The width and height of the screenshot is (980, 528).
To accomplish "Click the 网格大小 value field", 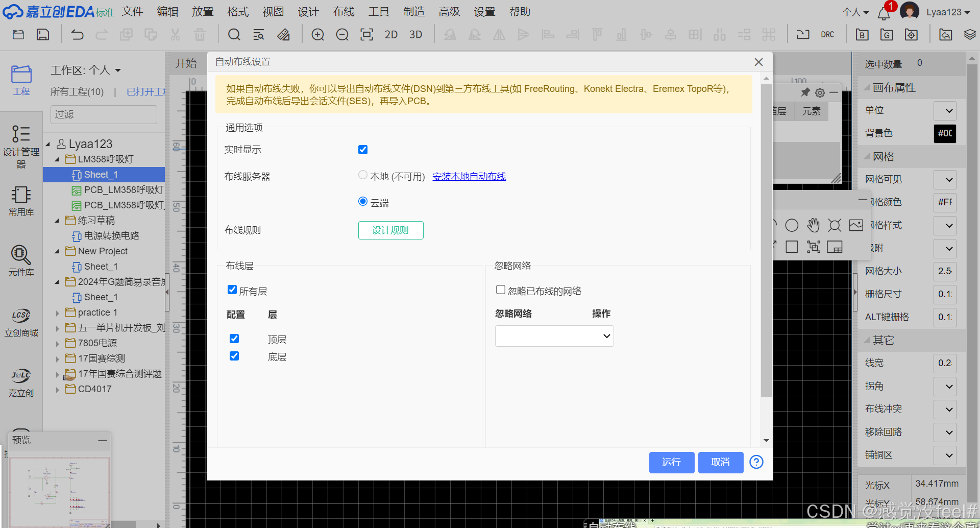I will 945,271.
